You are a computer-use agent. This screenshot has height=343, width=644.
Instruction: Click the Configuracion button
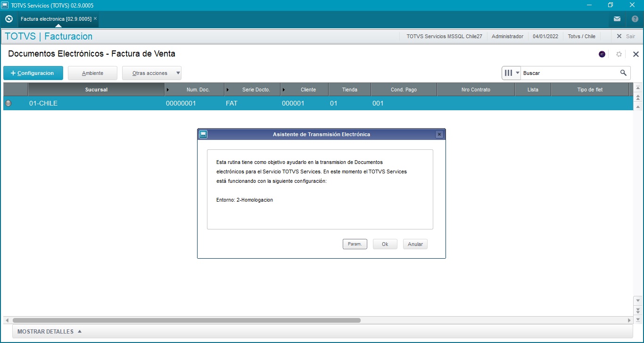pyautogui.click(x=33, y=73)
